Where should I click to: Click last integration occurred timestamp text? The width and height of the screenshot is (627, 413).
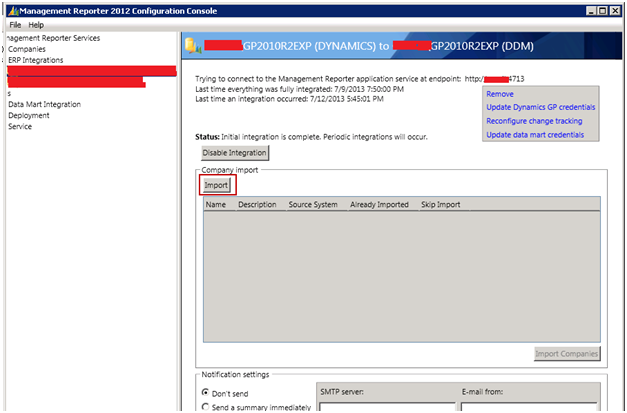290,99
